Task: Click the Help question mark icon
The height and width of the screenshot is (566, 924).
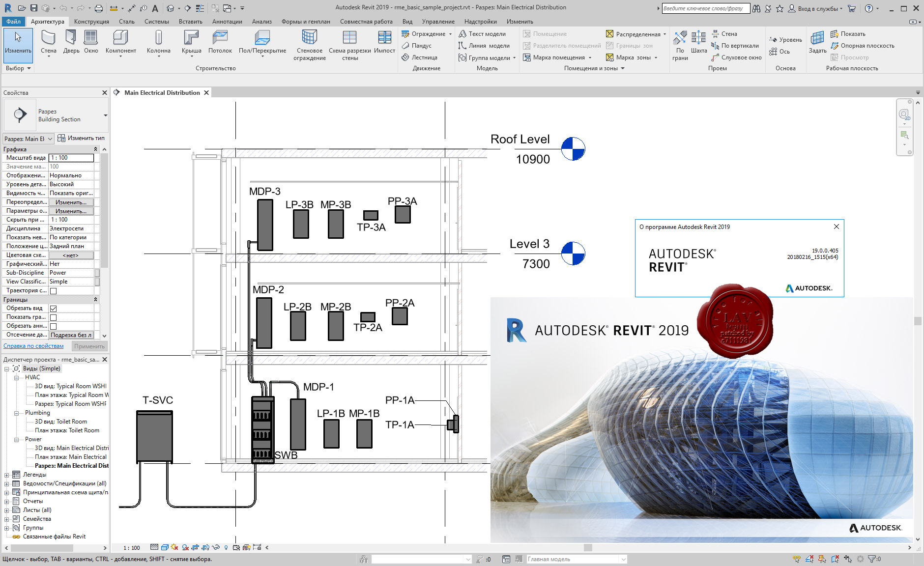Action: click(869, 8)
